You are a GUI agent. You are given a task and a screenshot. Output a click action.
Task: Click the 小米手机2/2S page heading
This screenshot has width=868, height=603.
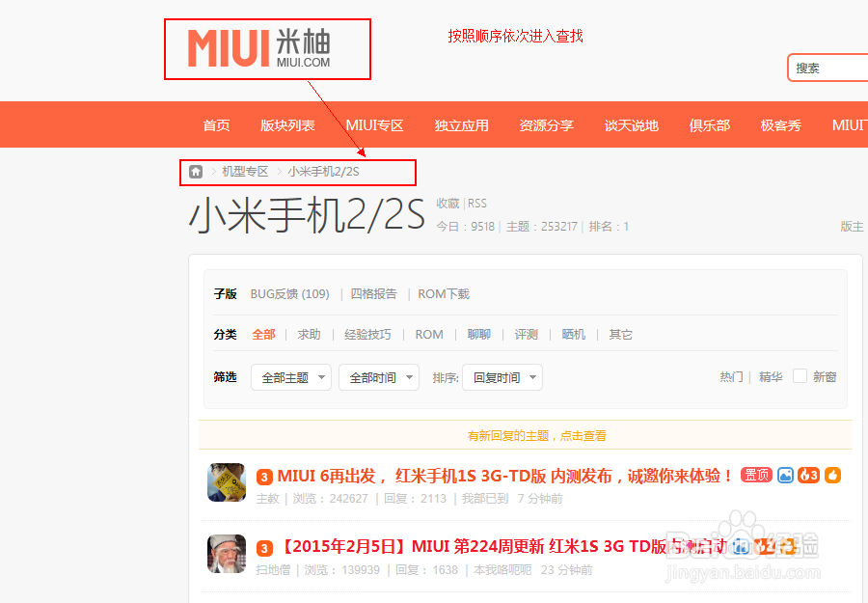coord(307,215)
